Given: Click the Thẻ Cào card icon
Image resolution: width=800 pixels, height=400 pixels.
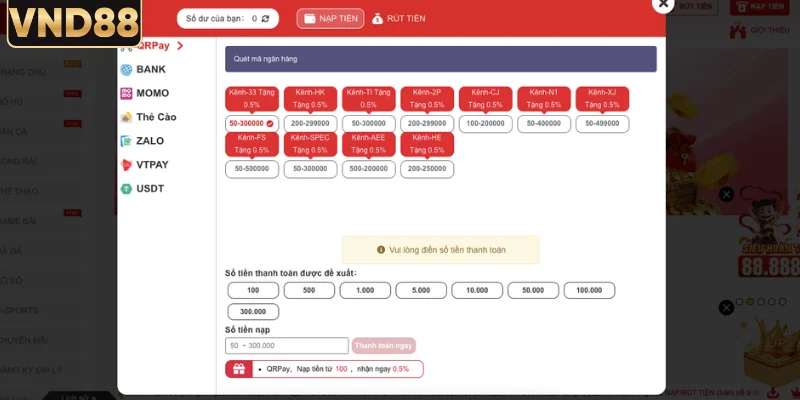Looking at the screenshot, I should pyautogui.click(x=126, y=117).
